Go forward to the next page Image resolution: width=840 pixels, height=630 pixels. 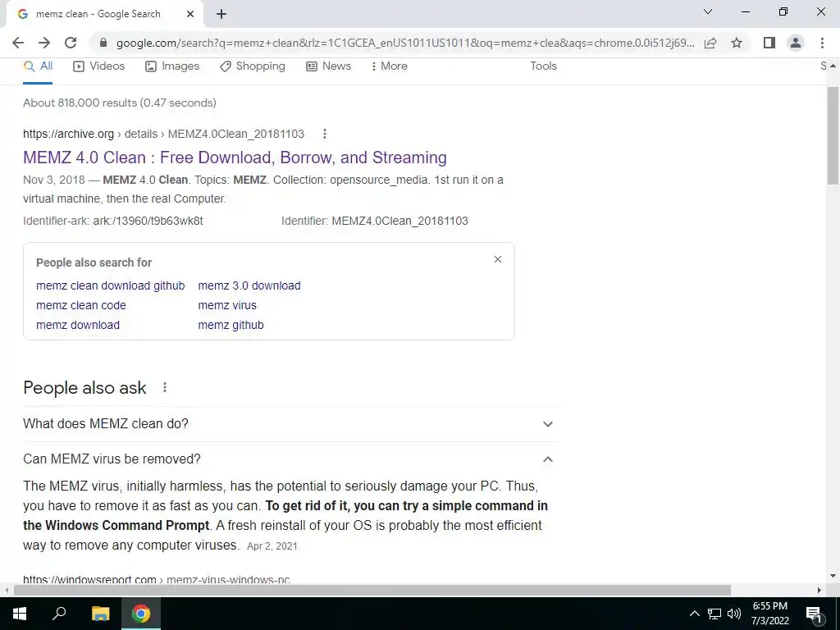tap(44, 43)
